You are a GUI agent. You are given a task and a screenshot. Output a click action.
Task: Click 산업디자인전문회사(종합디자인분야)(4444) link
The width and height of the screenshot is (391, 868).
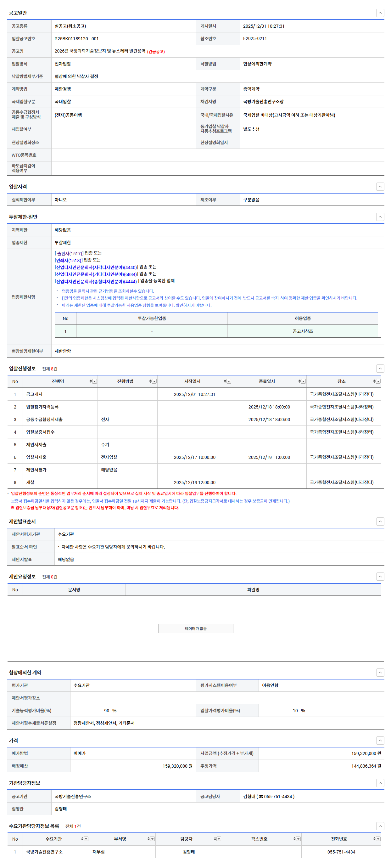96,281
